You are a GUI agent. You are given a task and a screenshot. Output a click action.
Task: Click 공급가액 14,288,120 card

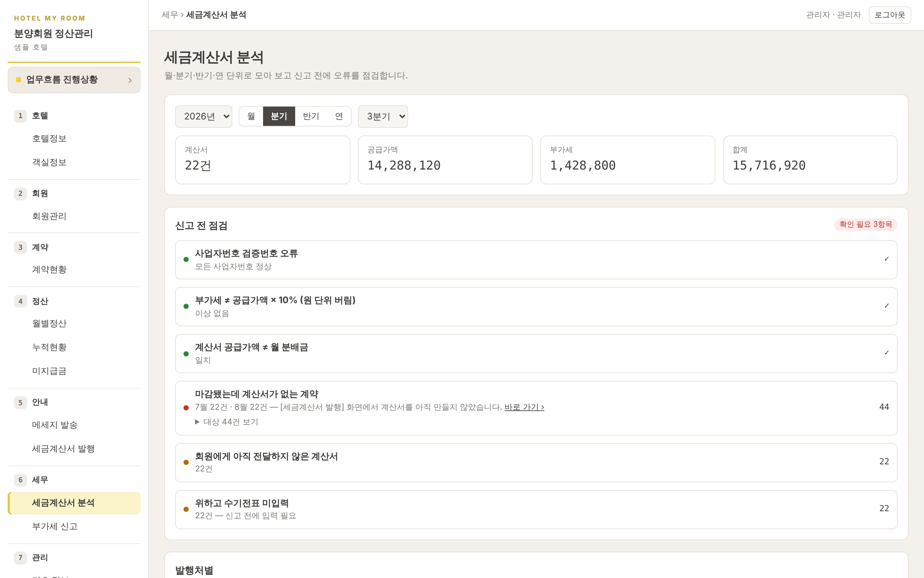445,160
